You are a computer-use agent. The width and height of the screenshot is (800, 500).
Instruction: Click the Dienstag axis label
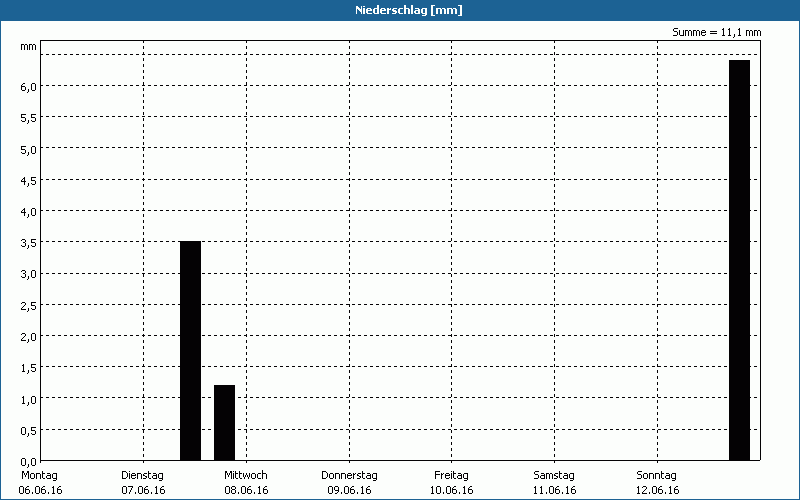[x=142, y=476]
